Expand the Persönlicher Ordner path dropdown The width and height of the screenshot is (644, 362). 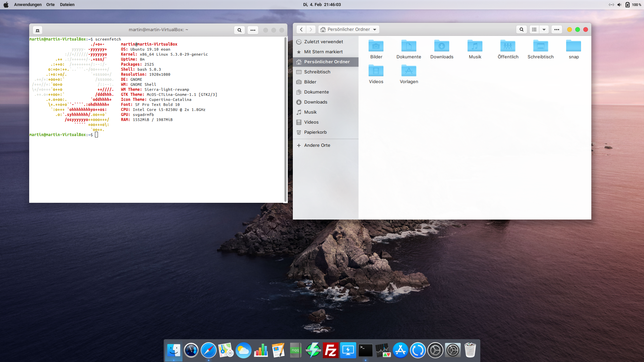click(375, 29)
